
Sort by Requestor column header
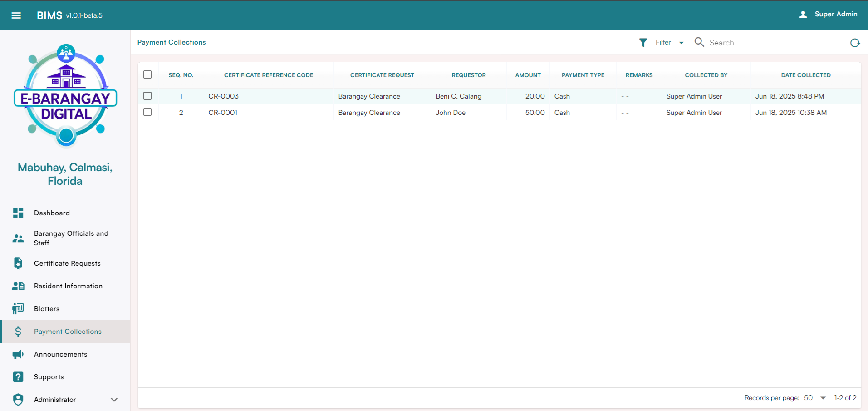click(469, 75)
